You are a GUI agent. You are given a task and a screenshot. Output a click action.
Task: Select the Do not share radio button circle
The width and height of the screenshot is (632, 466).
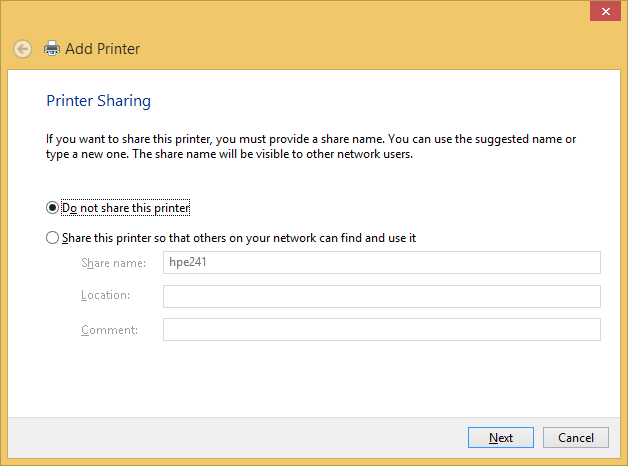pos(53,208)
